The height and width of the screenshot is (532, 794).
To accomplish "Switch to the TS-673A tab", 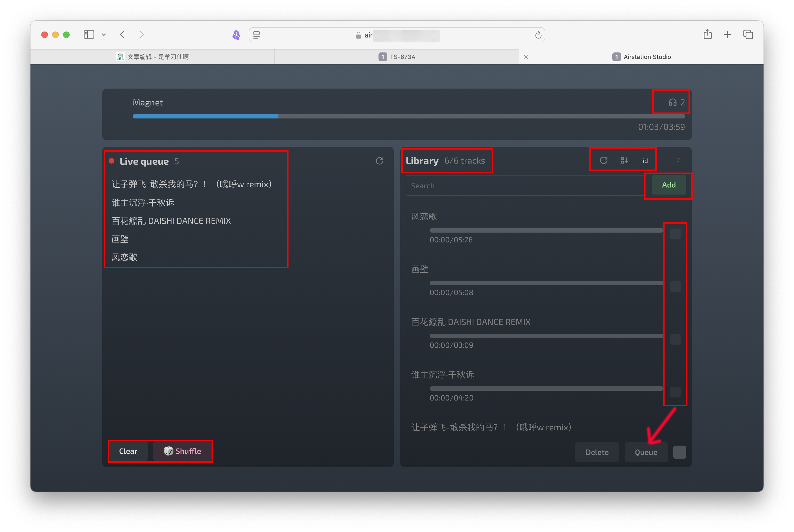I will (397, 57).
